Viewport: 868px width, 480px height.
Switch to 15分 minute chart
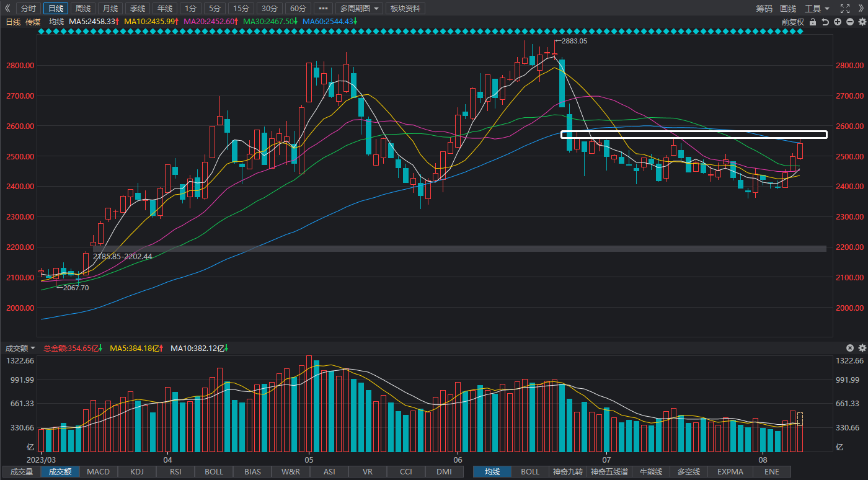click(x=241, y=9)
